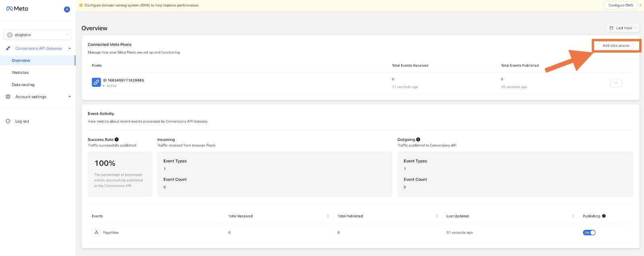Click the 100% success rate value
Viewport: 644px width, 256px height.
pos(105,163)
